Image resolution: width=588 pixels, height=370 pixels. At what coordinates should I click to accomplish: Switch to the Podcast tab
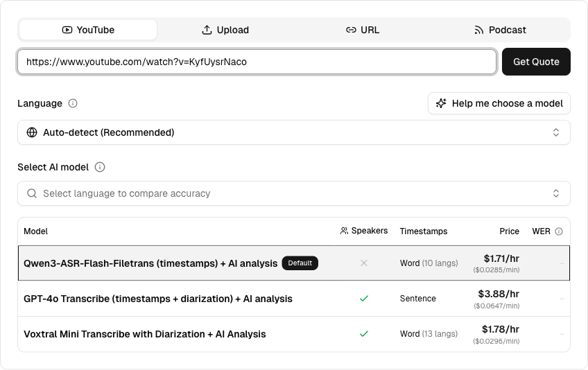pyautogui.click(x=500, y=30)
